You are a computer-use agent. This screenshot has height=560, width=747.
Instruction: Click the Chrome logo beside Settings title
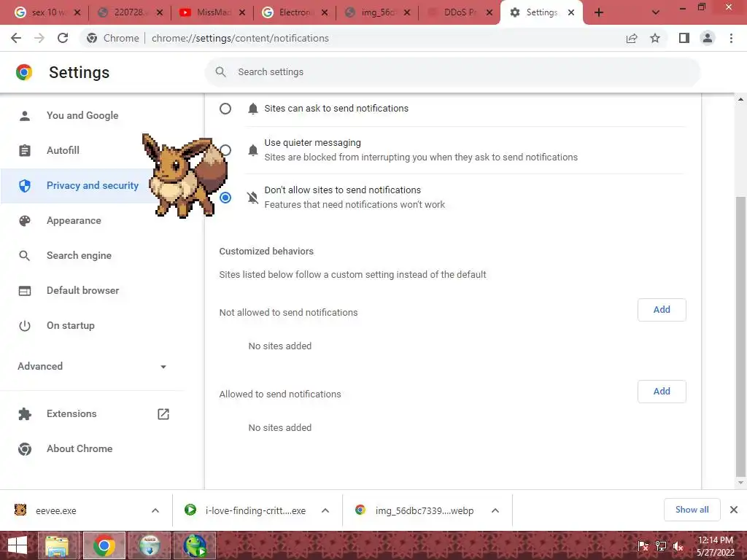(24, 72)
